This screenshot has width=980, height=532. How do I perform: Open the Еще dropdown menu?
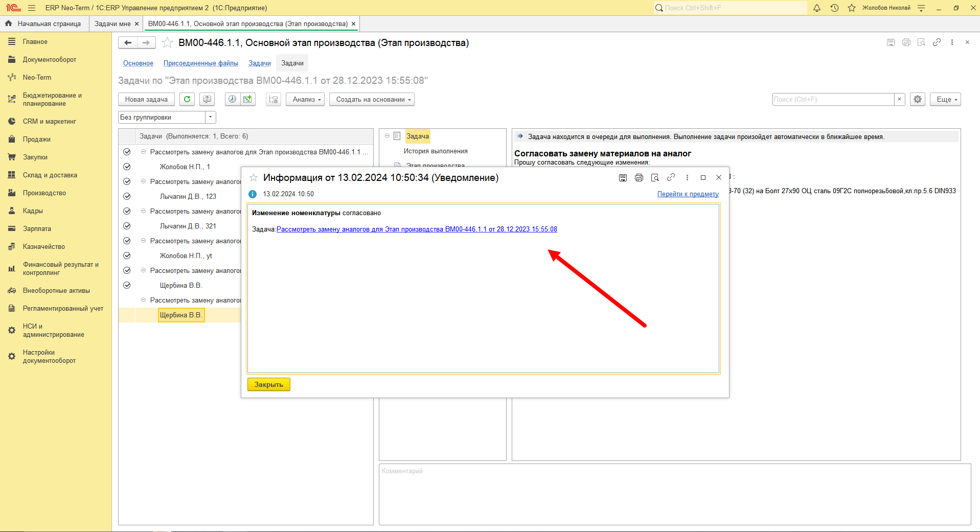click(945, 99)
